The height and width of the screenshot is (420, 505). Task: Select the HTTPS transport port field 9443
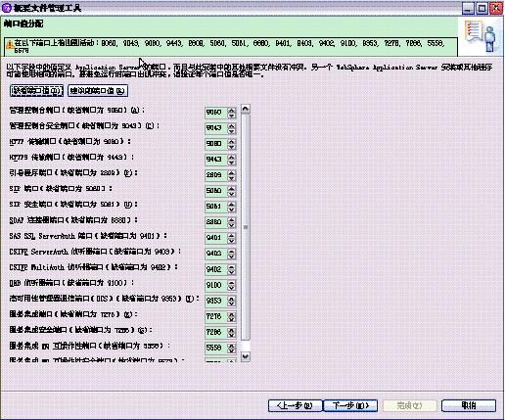point(215,160)
